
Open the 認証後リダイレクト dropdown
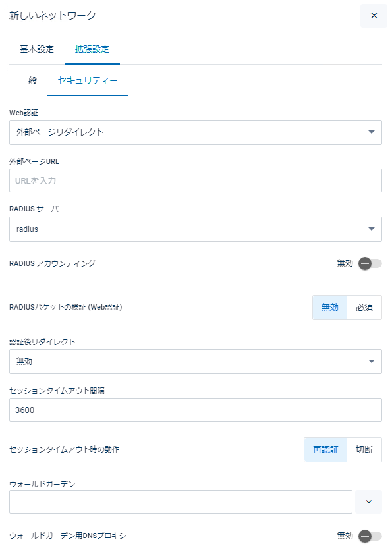pyautogui.click(x=196, y=362)
